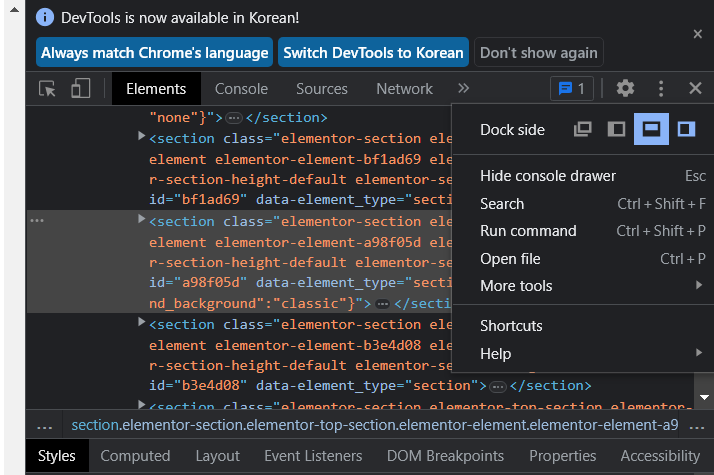714x475 pixels.
Task: Select id="bf1ad69" attribute line
Action: coord(198,199)
